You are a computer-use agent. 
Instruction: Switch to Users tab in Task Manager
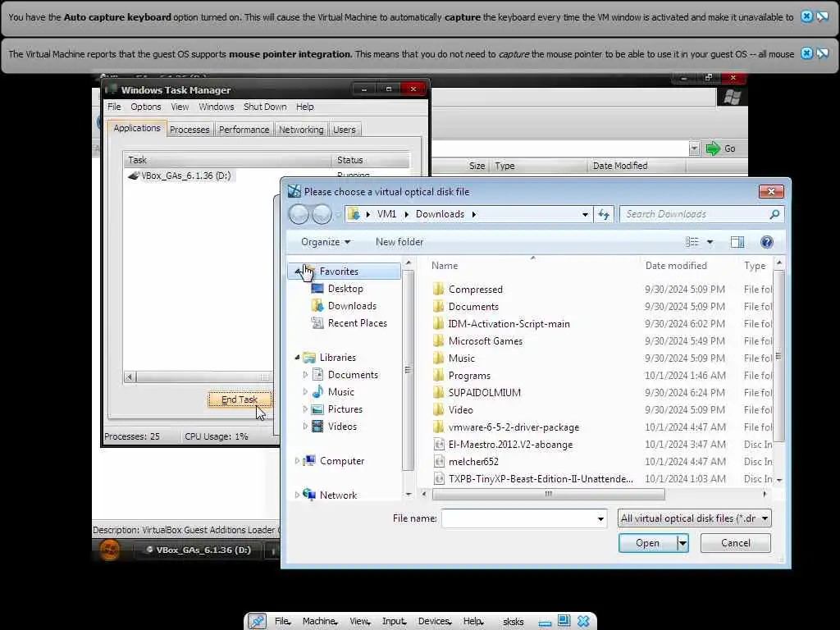[344, 130]
